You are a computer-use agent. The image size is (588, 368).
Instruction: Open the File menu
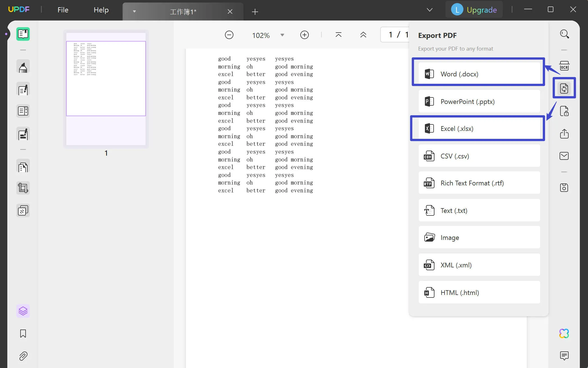point(62,9)
